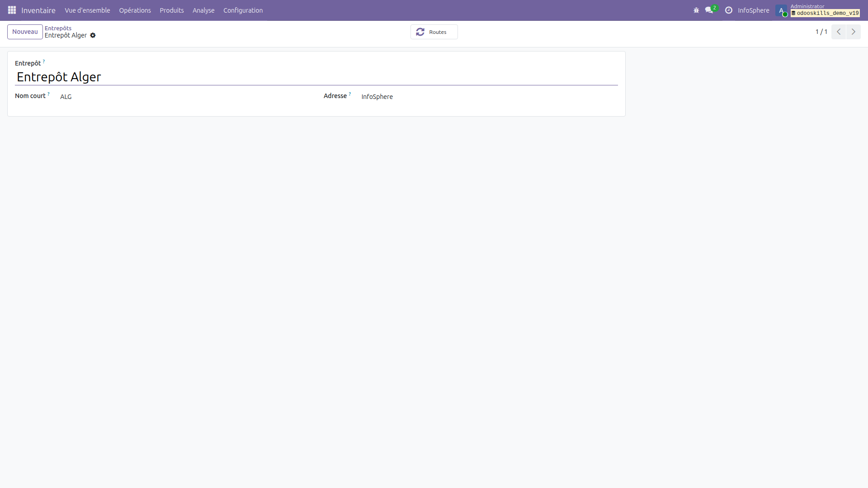Click the Entrepôts breadcrumb link
The image size is (868, 488).
click(x=58, y=28)
